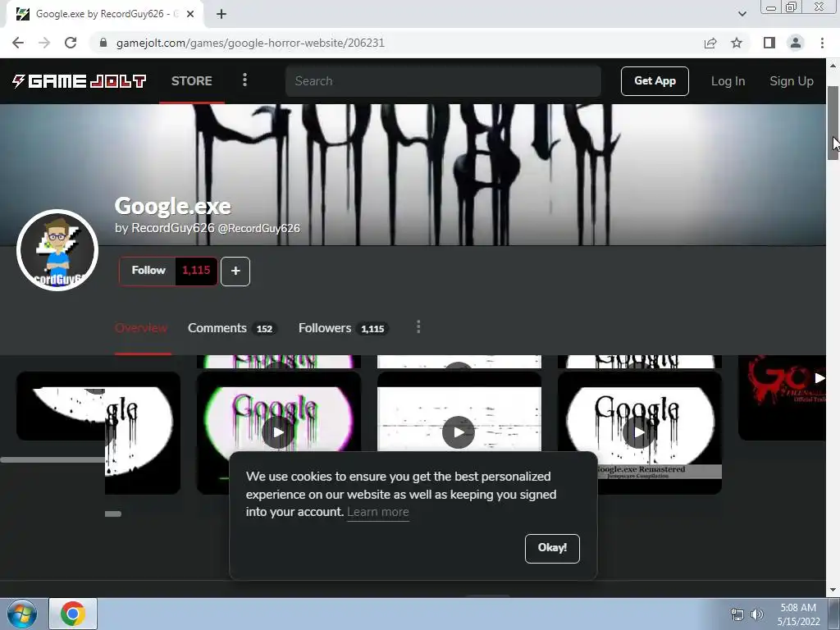Reload the current page
This screenshot has width=840, height=630.
(x=71, y=43)
